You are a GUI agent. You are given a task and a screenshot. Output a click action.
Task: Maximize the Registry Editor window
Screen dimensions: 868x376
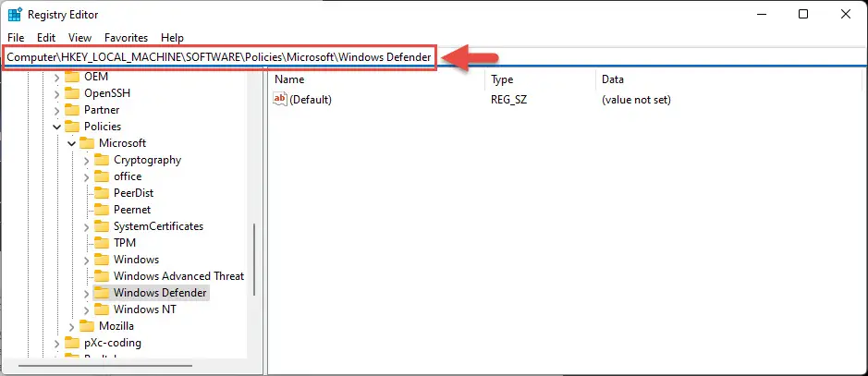803,15
